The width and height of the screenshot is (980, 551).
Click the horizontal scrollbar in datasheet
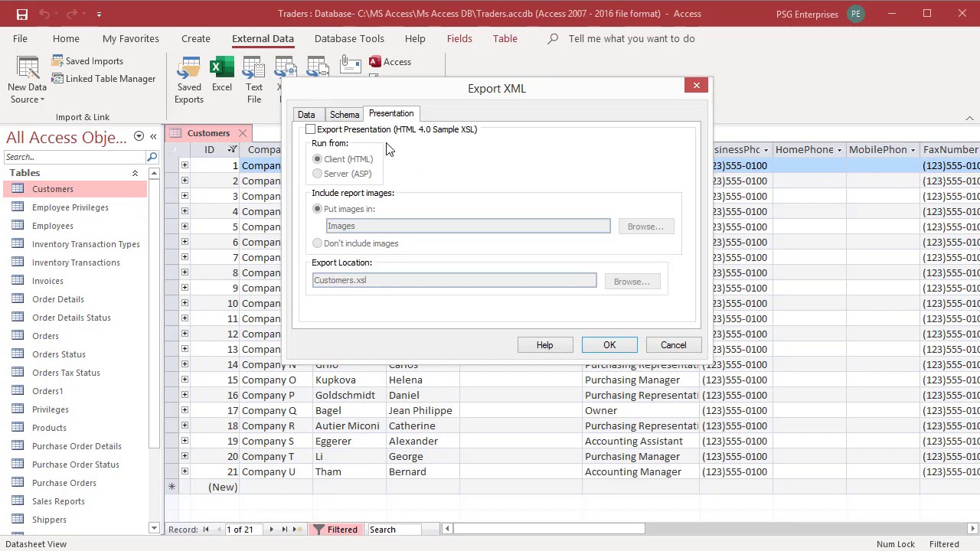click(548, 529)
